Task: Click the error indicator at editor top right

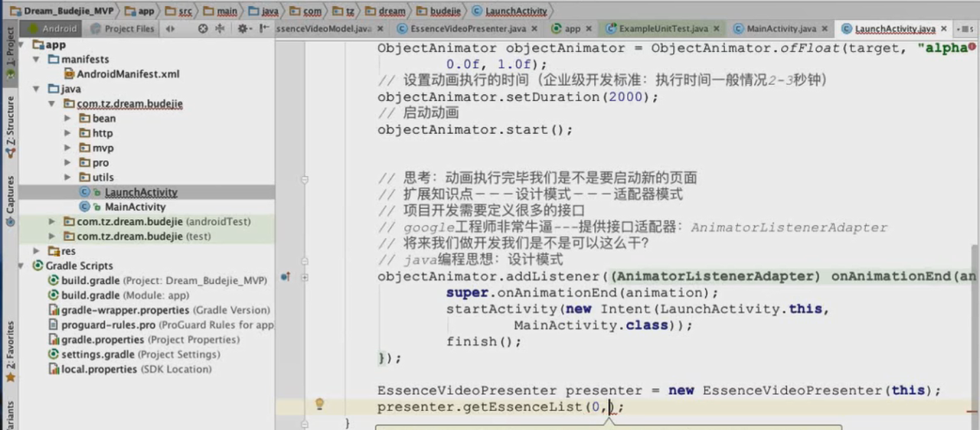Action: [972, 47]
